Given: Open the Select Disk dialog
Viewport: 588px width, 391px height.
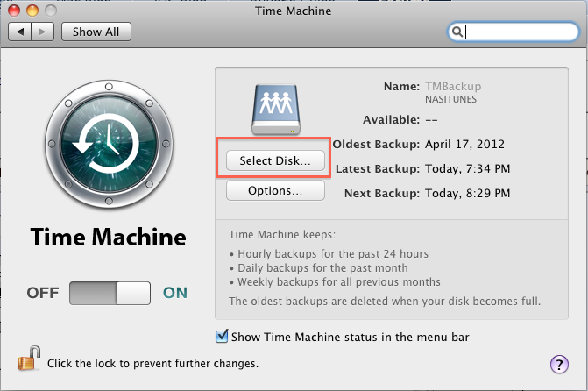Looking at the screenshot, I should [x=275, y=160].
